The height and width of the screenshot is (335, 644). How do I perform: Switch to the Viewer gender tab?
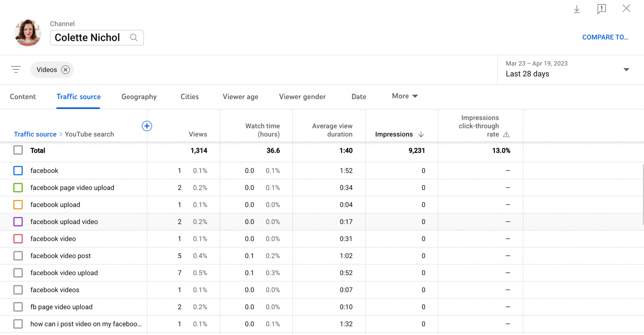[x=302, y=97]
